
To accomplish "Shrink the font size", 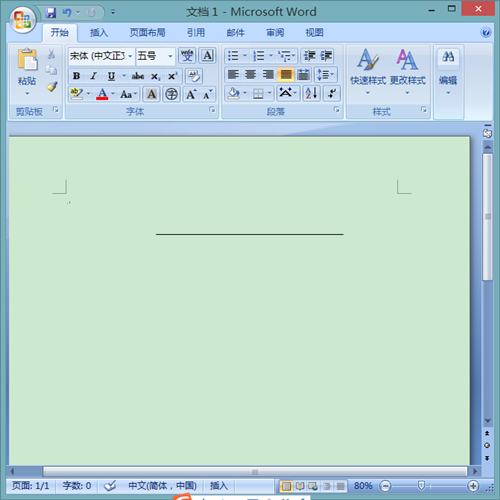I will 208,94.
